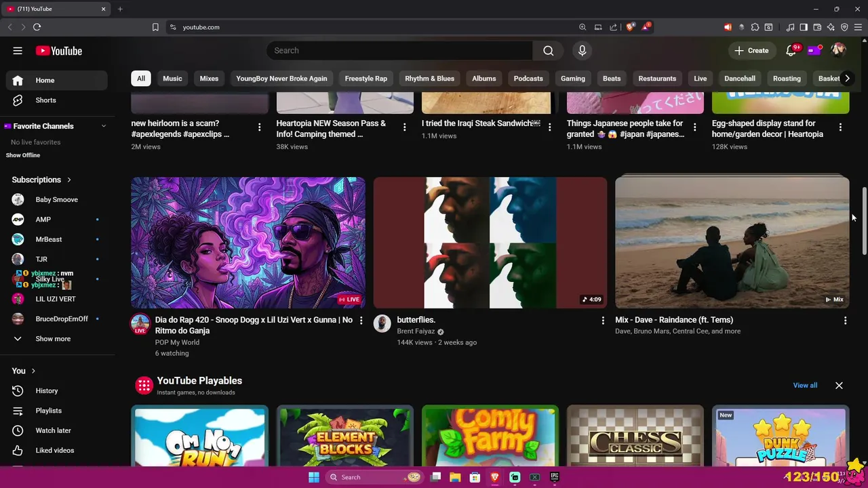Screen dimensions: 868x488
Task: Open Baby Smoove subscription channel
Action: pos(57,200)
